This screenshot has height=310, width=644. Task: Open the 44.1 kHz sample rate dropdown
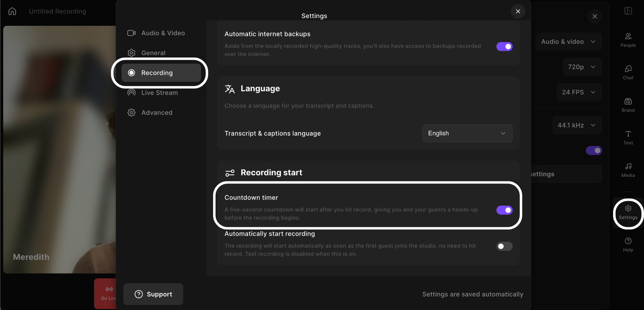(577, 125)
